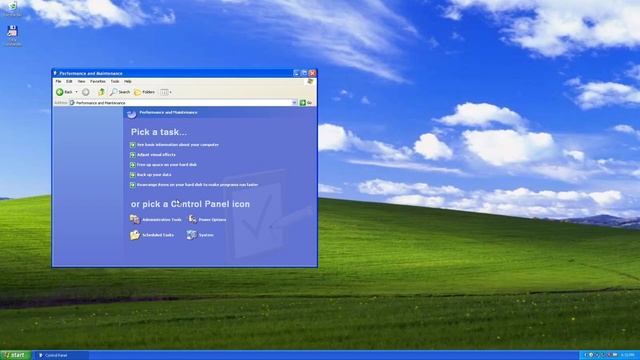
Task: Click the system tray clock
Action: click(627, 356)
